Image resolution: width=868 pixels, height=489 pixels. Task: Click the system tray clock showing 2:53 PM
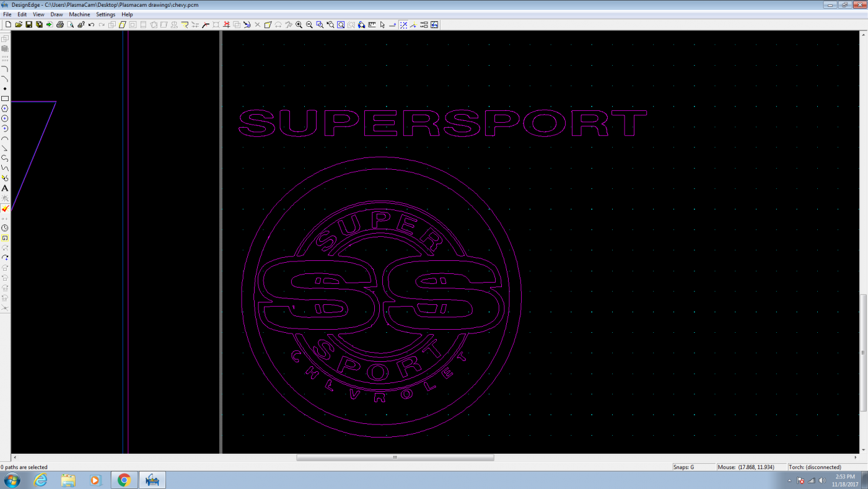pos(845,480)
